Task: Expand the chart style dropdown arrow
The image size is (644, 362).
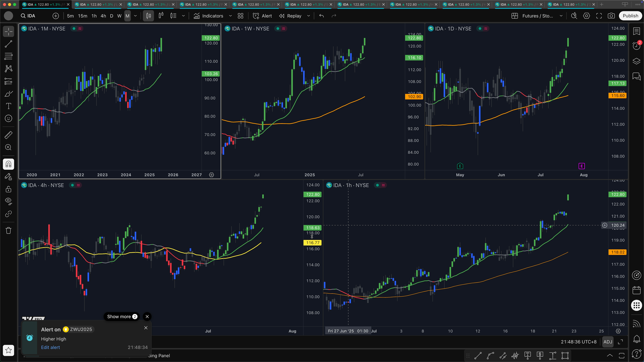Action: 183,16
